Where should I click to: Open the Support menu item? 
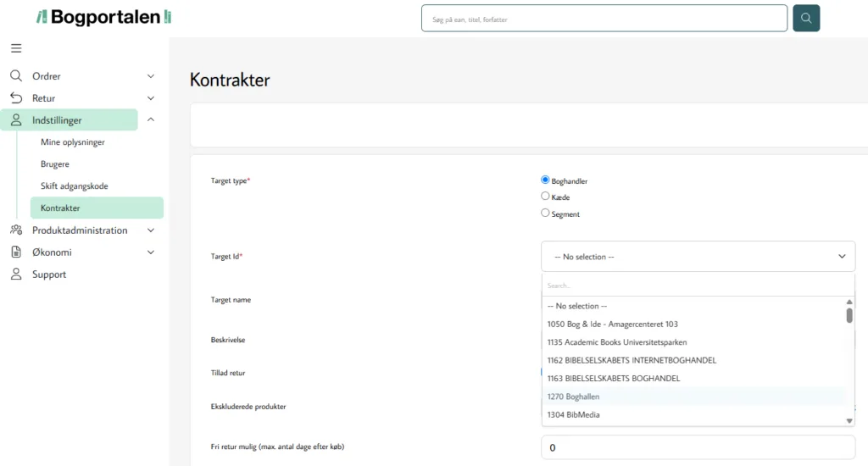(48, 275)
